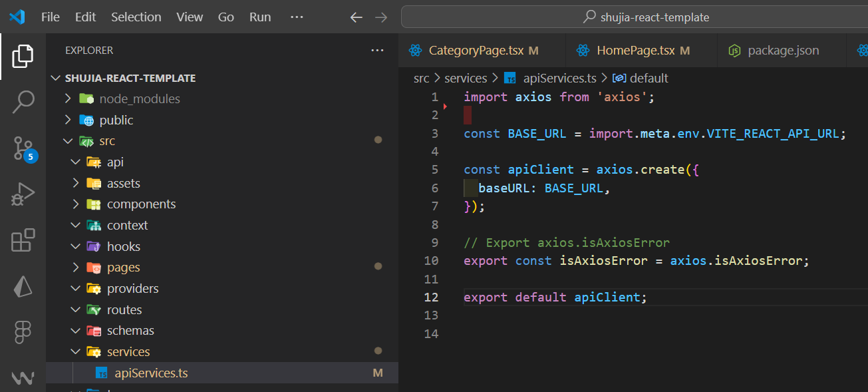Select the apiServices.ts file name in Explorer
The width and height of the screenshot is (868, 392).
tap(151, 373)
